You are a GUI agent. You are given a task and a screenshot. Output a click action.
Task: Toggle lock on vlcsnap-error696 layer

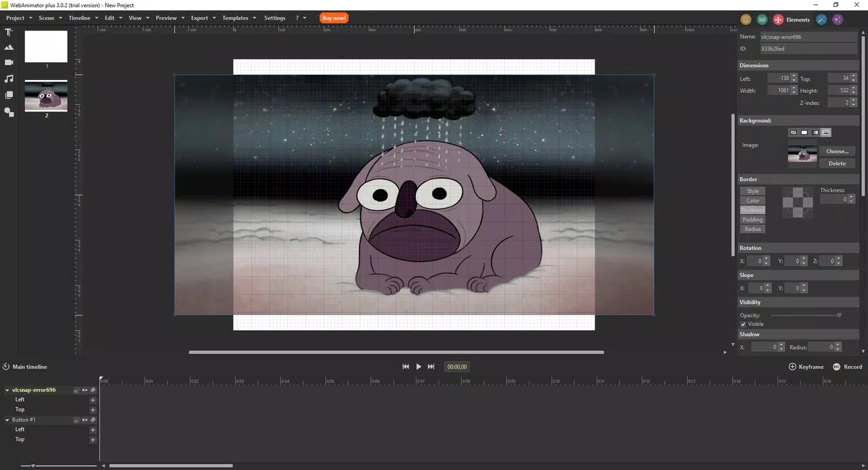pyautogui.click(x=76, y=390)
